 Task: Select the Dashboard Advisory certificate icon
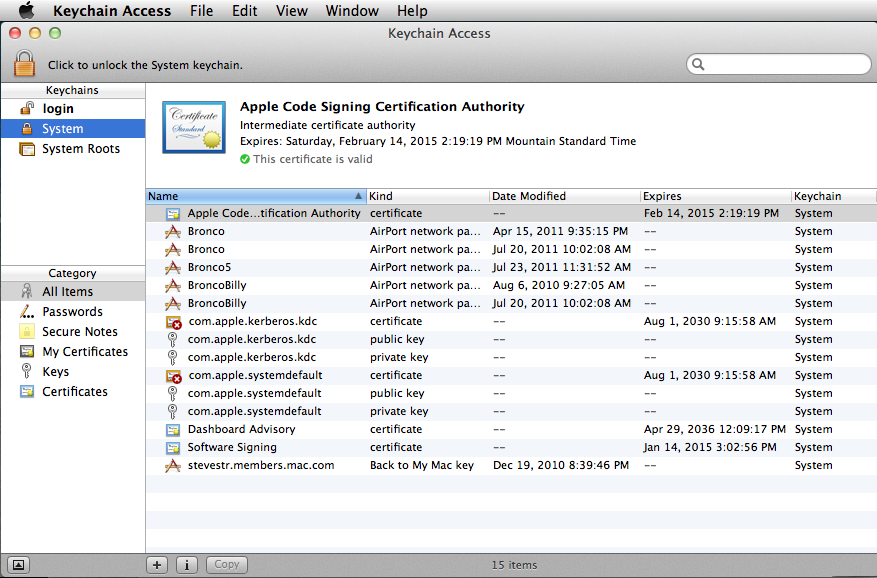pos(173,430)
